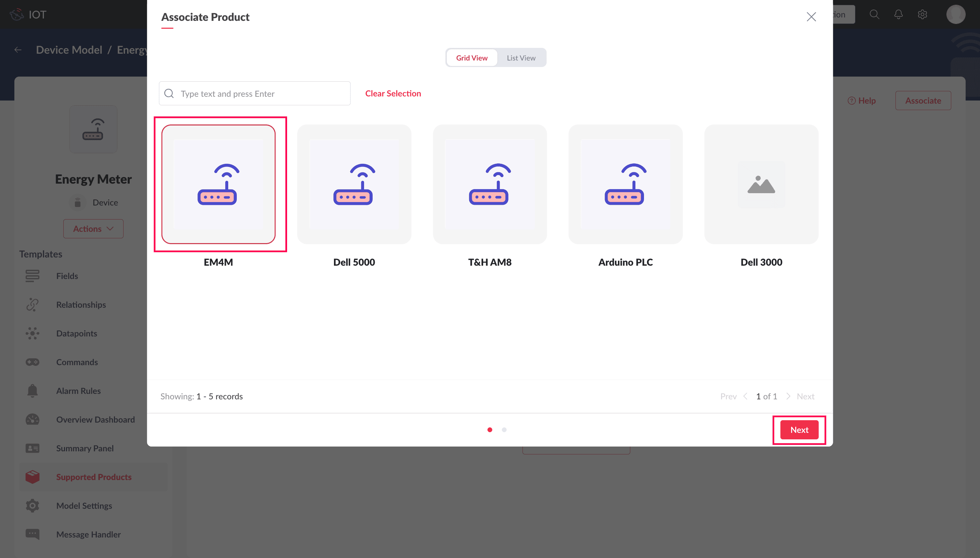Click Clear Selection link
This screenshot has width=980, height=558.
[x=392, y=93]
